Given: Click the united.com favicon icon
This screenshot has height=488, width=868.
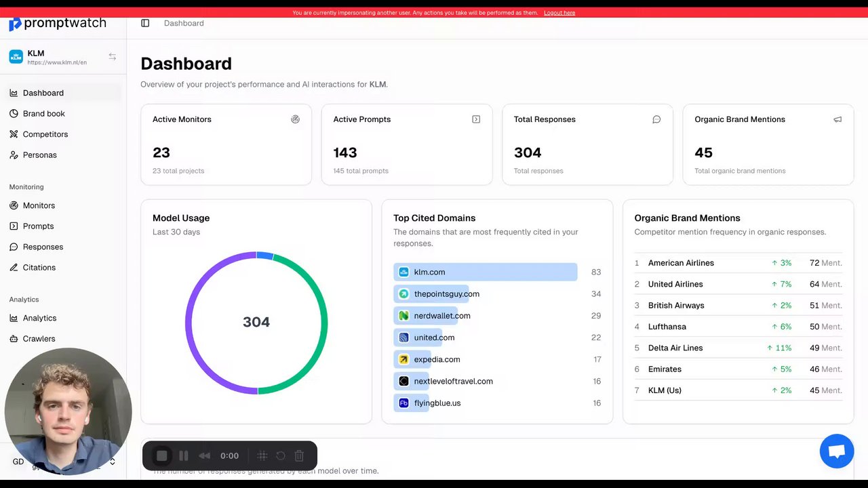Looking at the screenshot, I should [403, 338].
